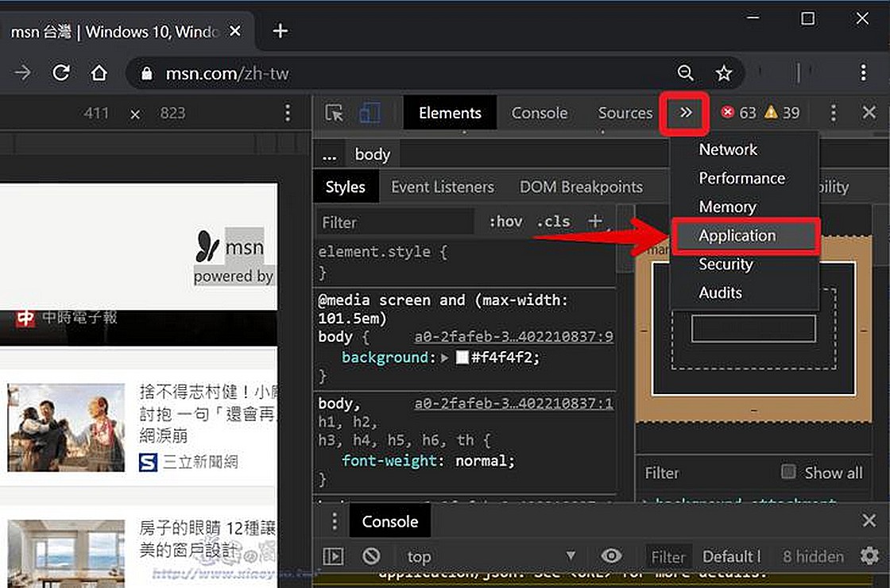The width and height of the screenshot is (890, 588).
Task: Enable the Show all checkbox
Action: (788, 472)
